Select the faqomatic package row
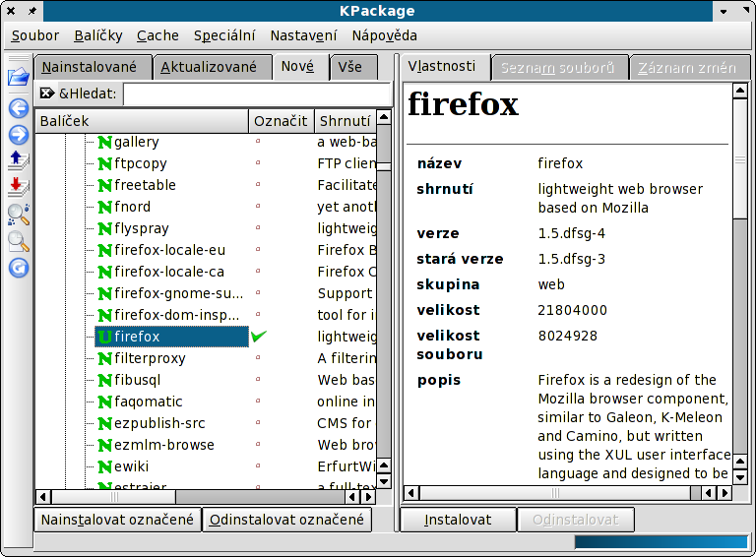This screenshot has height=557, width=756. tap(149, 402)
